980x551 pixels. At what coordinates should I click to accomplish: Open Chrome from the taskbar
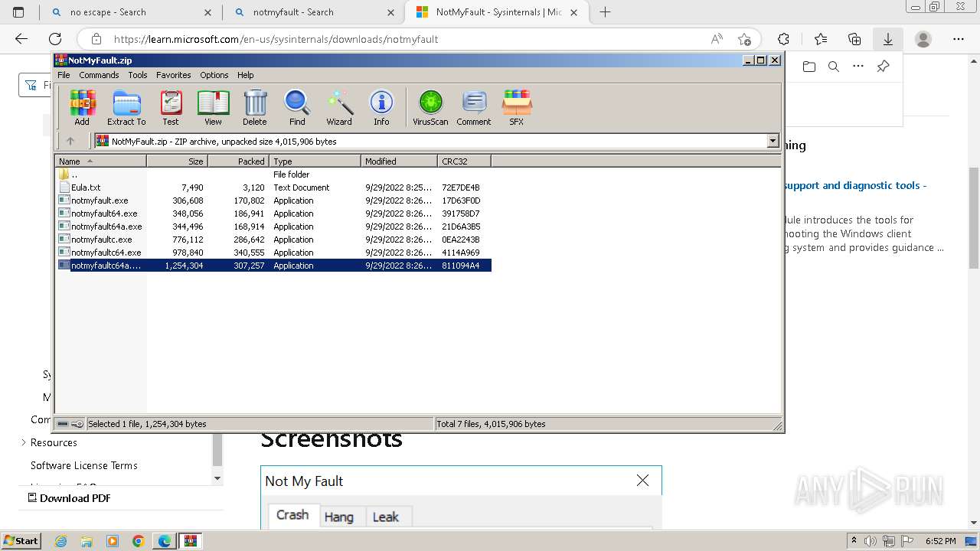point(139,541)
